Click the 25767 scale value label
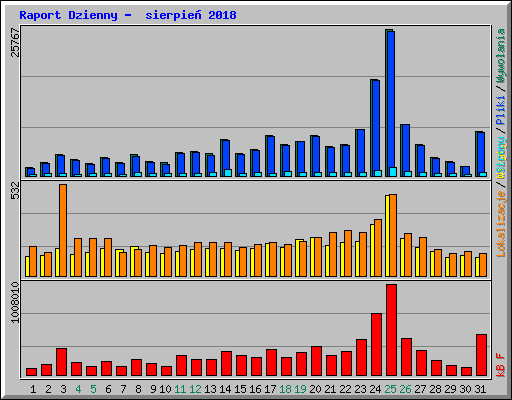This screenshot has width=512, height=400. coord(15,43)
